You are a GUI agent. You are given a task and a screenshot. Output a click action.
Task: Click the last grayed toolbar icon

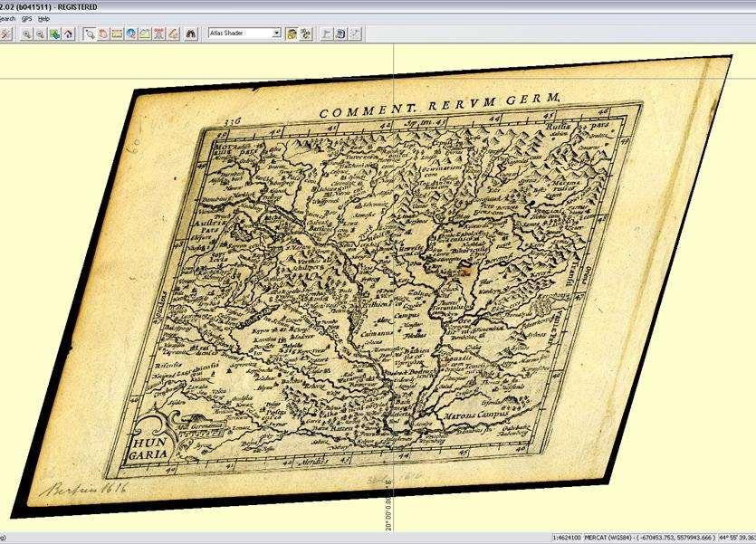[355, 33]
